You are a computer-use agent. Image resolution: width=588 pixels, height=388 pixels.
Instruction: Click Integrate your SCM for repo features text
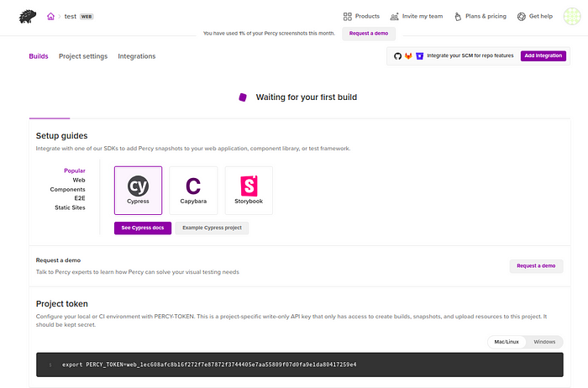coord(470,56)
